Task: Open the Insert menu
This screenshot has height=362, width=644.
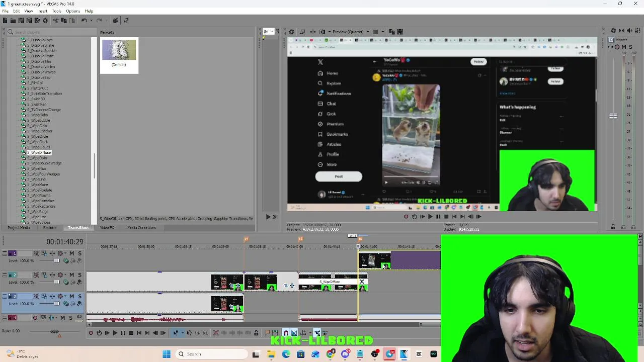Action: (42, 11)
